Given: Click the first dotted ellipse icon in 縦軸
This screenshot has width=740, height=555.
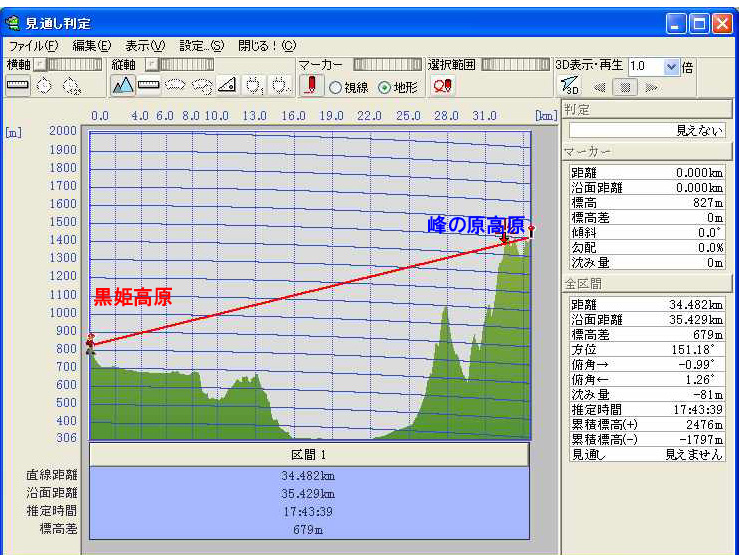Looking at the screenshot, I should [x=175, y=86].
